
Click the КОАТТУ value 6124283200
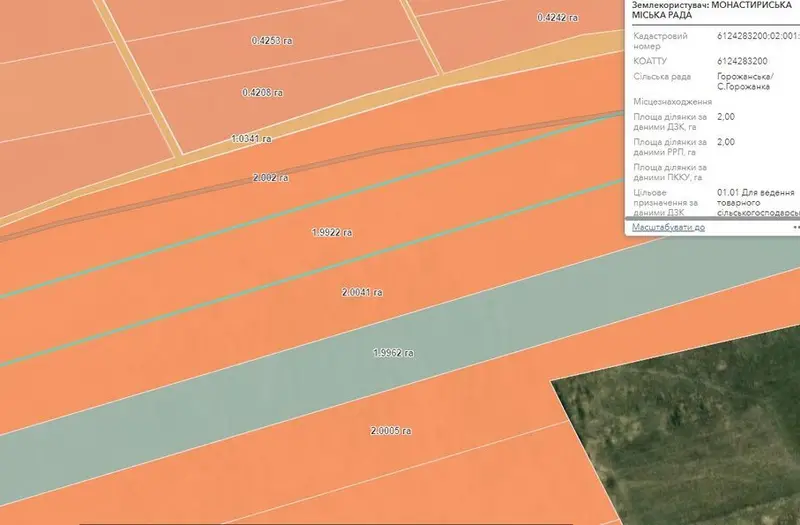(x=742, y=61)
